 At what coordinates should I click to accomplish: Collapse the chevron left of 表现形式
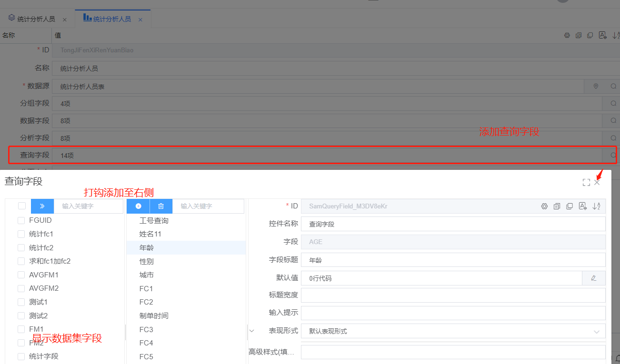pyautogui.click(x=252, y=331)
